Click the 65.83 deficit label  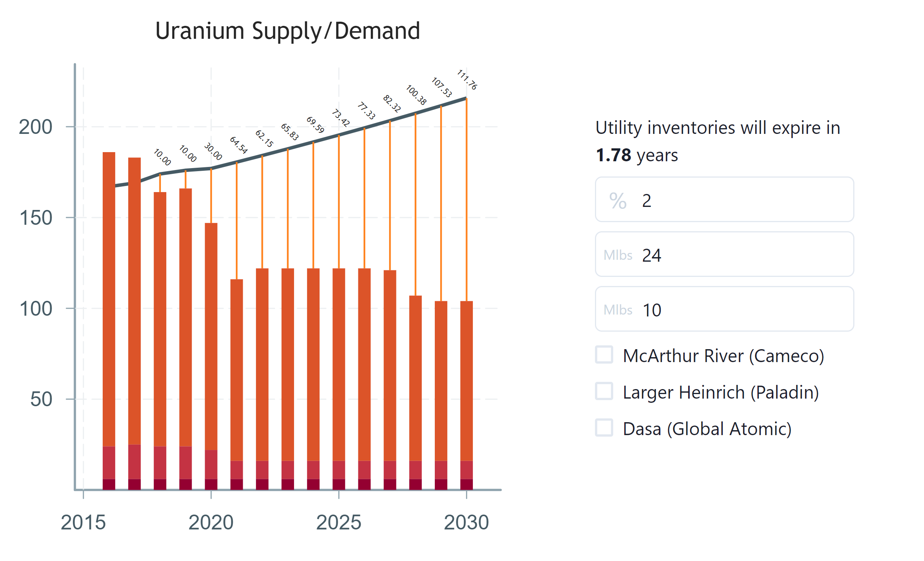click(289, 132)
